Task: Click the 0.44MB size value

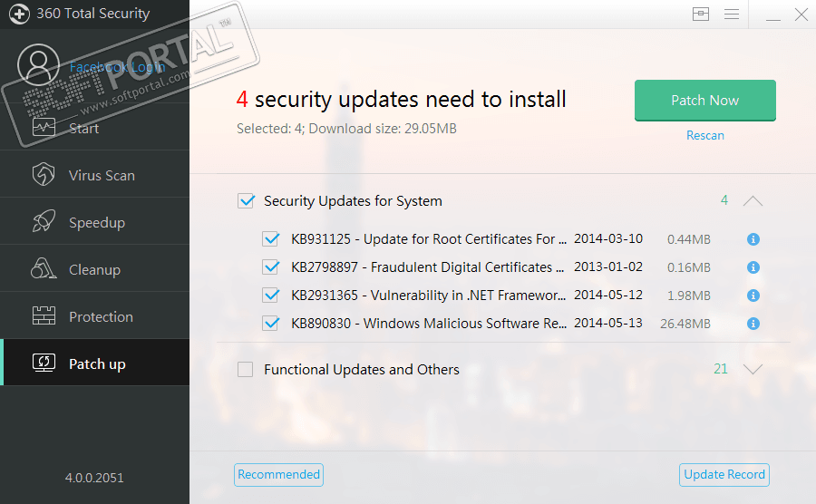Action: point(689,240)
